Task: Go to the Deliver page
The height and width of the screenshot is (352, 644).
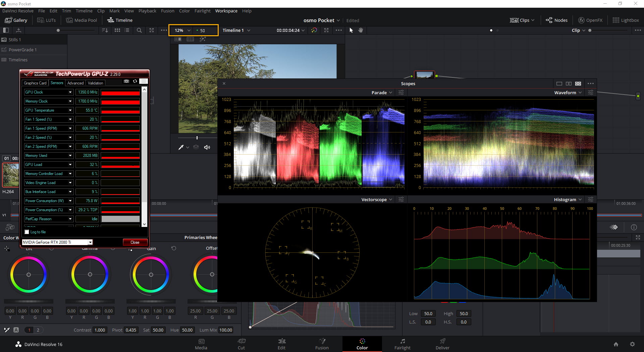Action: (x=442, y=344)
